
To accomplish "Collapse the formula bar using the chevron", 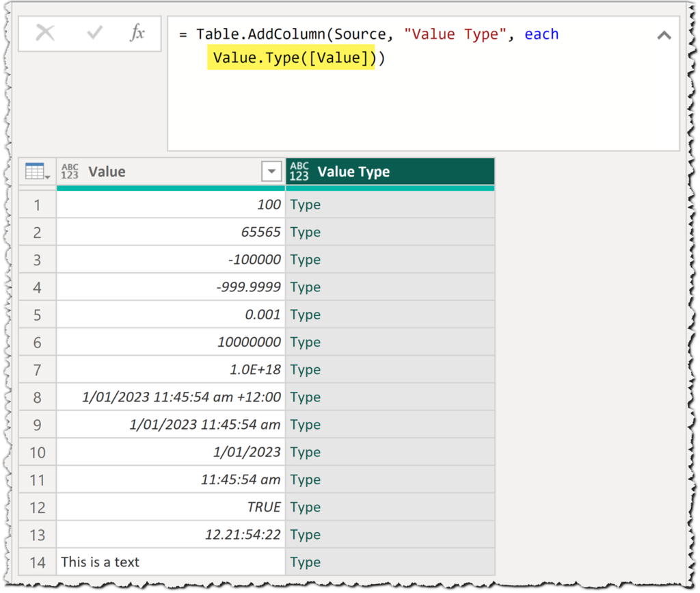I will point(664,36).
